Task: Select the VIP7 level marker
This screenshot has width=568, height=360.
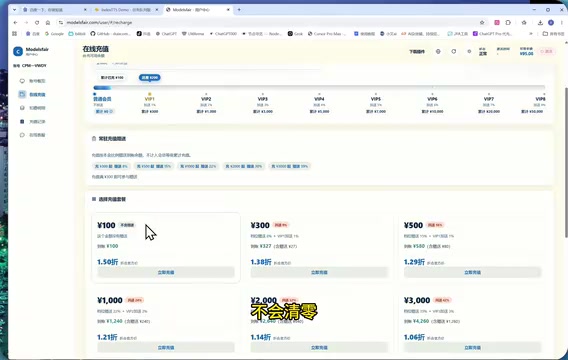Action: (x=489, y=99)
